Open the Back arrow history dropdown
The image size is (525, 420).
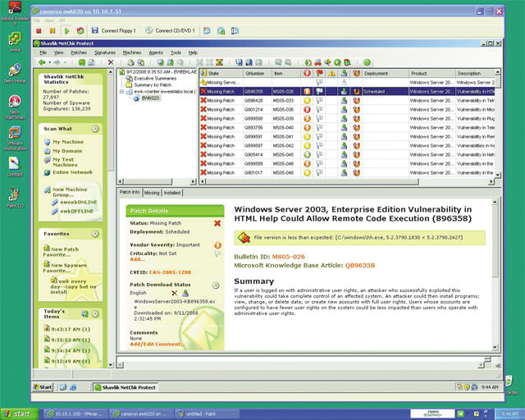point(49,62)
